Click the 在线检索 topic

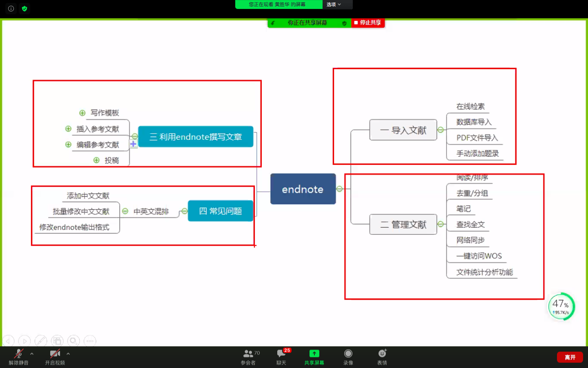470,106
